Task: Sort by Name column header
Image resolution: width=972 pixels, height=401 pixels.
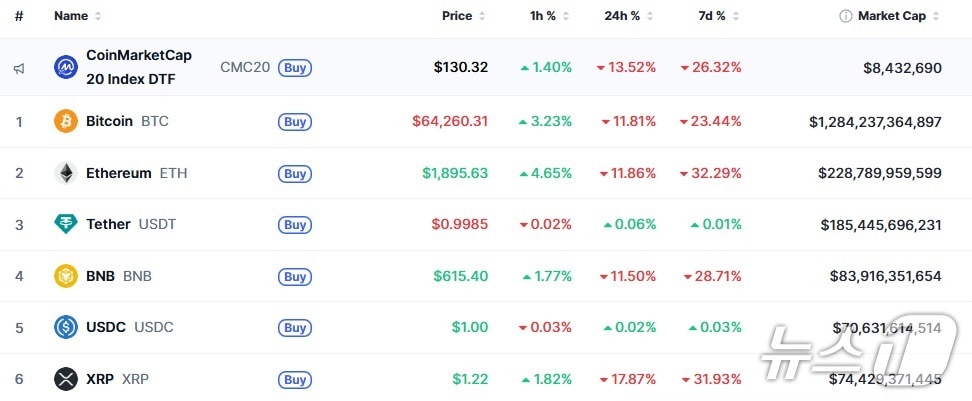Action: click(x=71, y=16)
